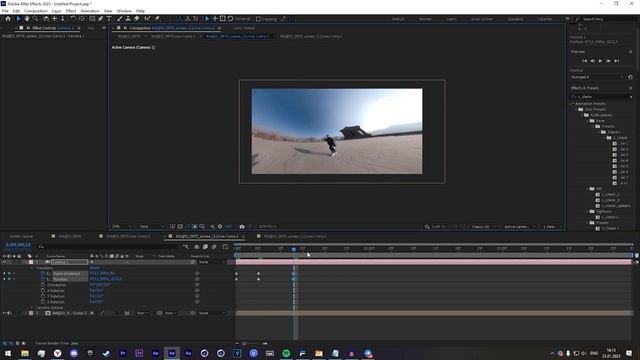Open the viewer resolution dropdown
640x360 pixels.
pos(151,227)
